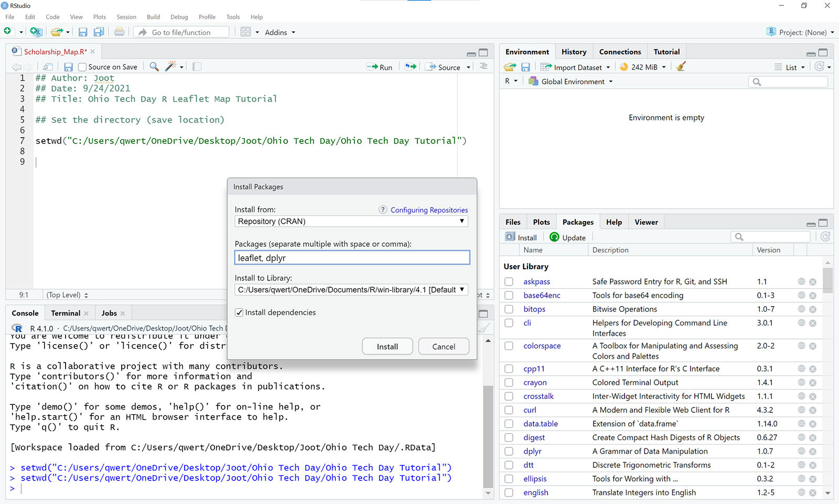Check the crayon package checkbox
This screenshot has height=504, width=839.
pos(509,382)
